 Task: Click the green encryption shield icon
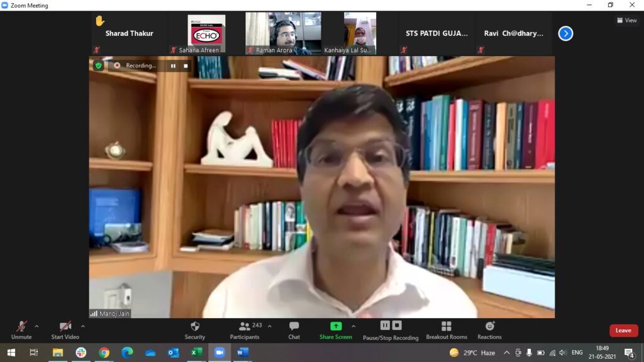coord(98,65)
